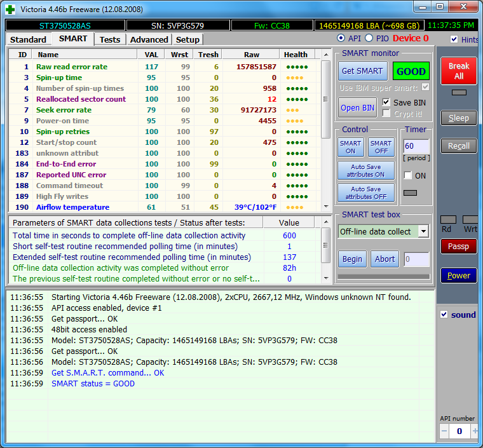Click the Raw column header
Screen dimensions: 483x448
coord(252,55)
